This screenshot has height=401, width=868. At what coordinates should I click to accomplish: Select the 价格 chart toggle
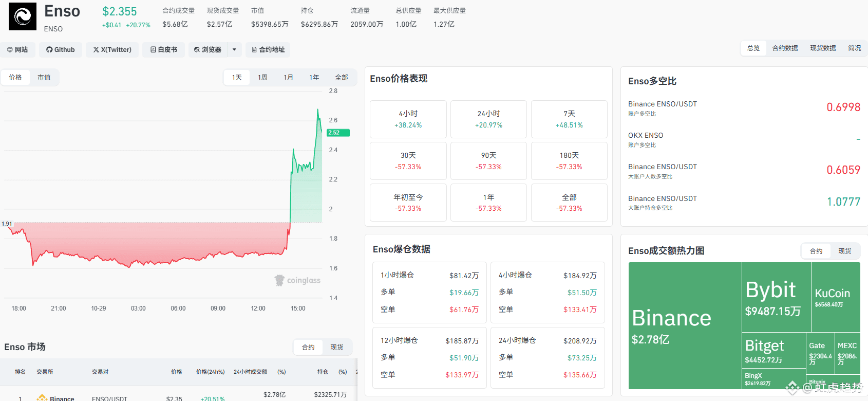coord(15,77)
